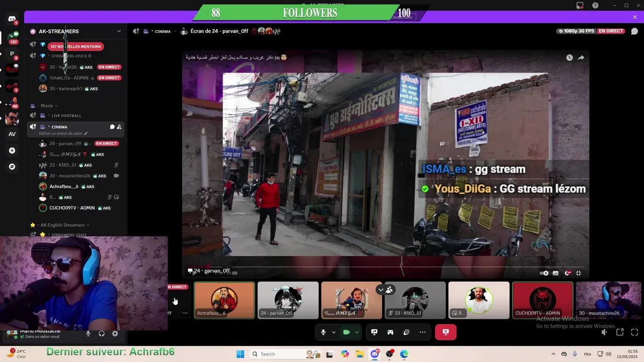Close the purple followers overlay bar
Viewport: 644px width, 362px height.
635,17
